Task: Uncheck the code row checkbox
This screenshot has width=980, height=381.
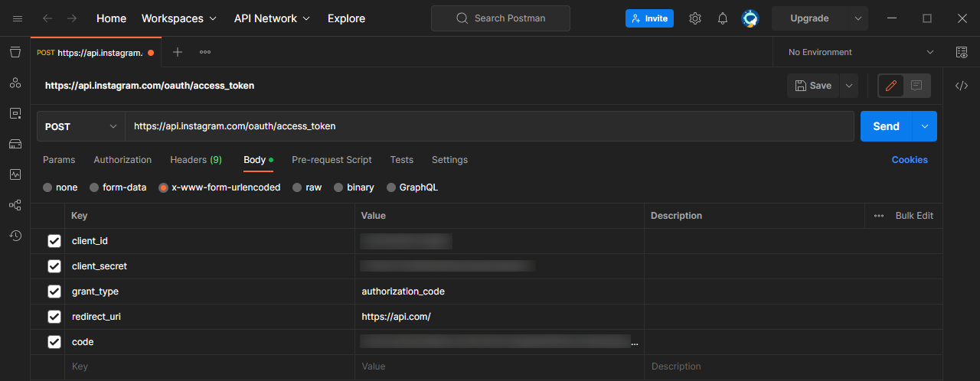Action: [54, 342]
